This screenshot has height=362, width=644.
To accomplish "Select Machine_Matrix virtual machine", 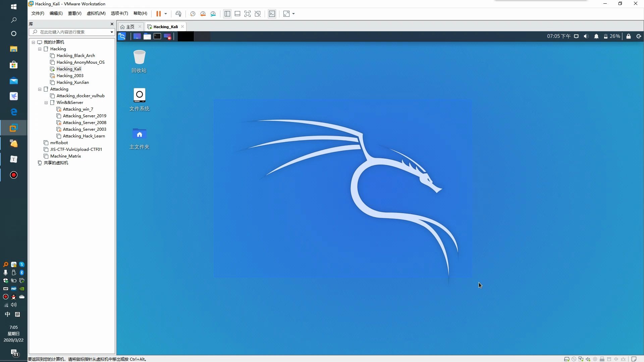I will tap(66, 156).
